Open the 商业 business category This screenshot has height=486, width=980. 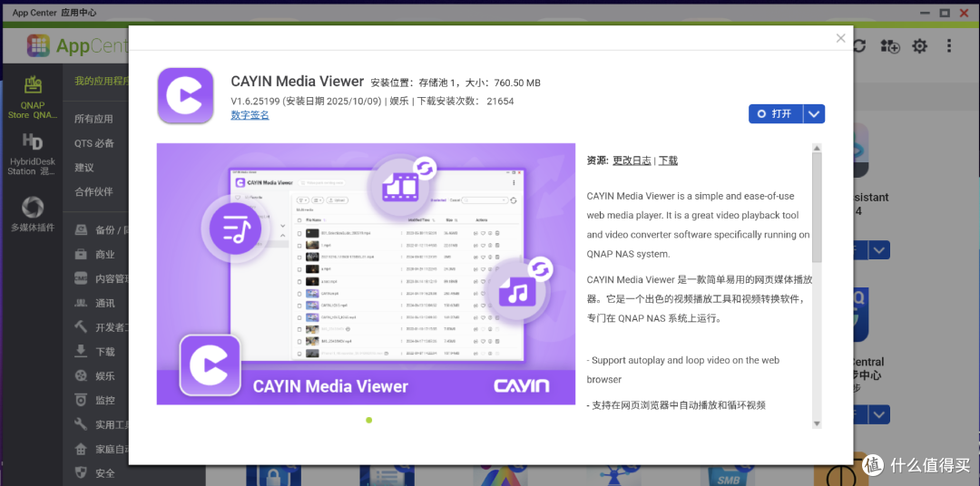point(95,254)
